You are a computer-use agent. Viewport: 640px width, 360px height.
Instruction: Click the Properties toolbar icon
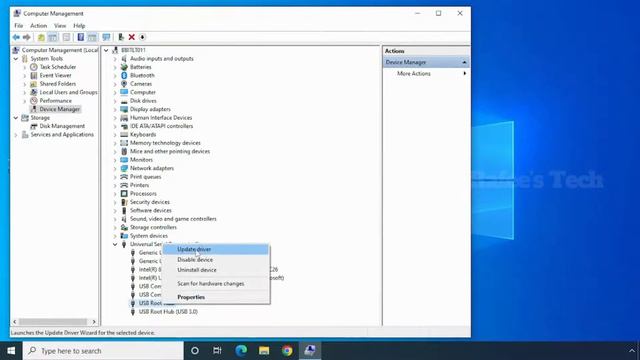(67, 38)
